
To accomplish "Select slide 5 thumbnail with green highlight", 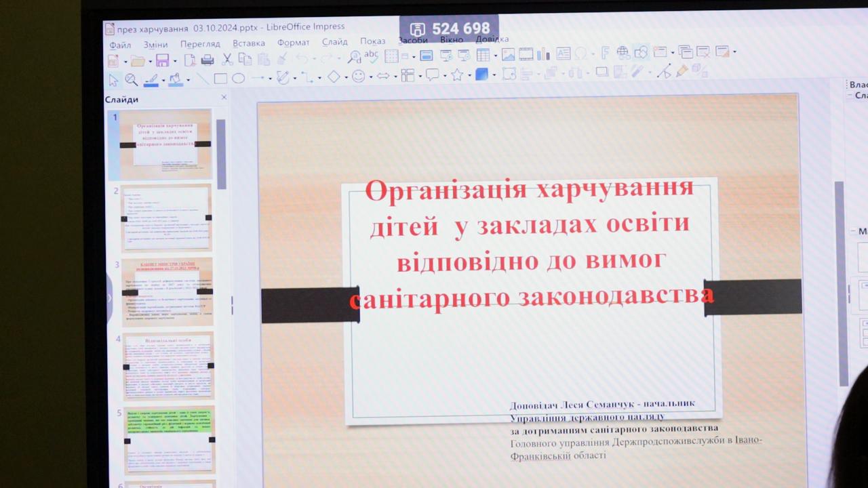I will coord(170,440).
